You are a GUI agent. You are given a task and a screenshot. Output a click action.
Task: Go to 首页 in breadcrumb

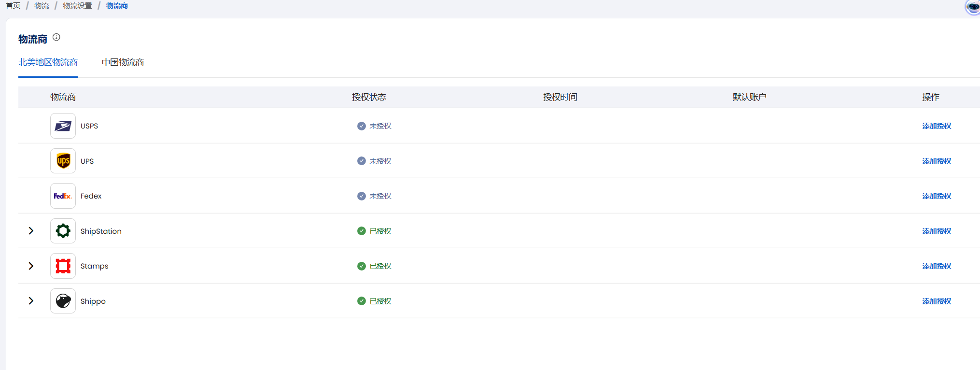coord(13,6)
